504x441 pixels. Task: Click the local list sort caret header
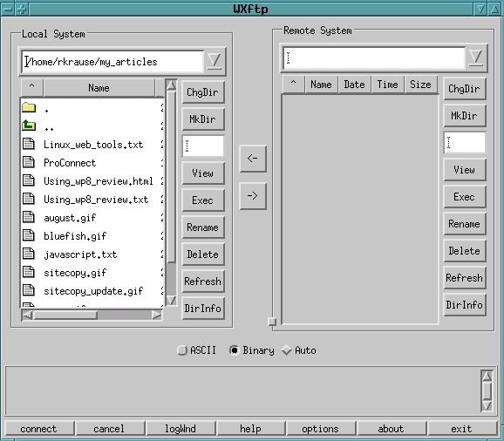[x=31, y=87]
